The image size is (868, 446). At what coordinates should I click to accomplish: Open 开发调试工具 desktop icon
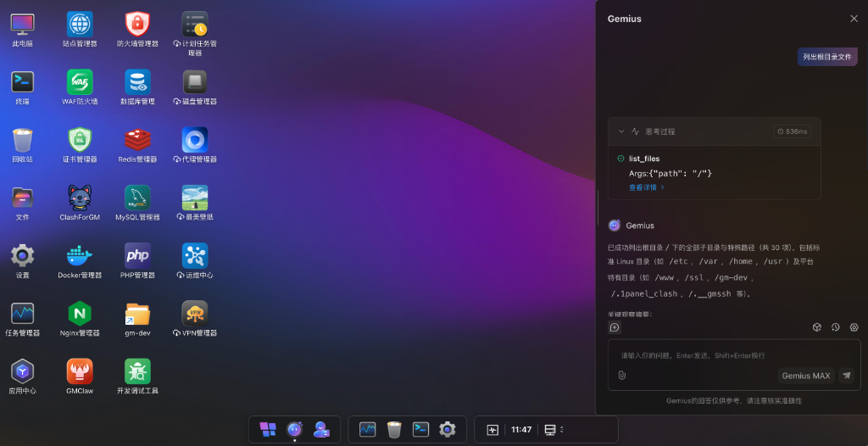point(137,371)
